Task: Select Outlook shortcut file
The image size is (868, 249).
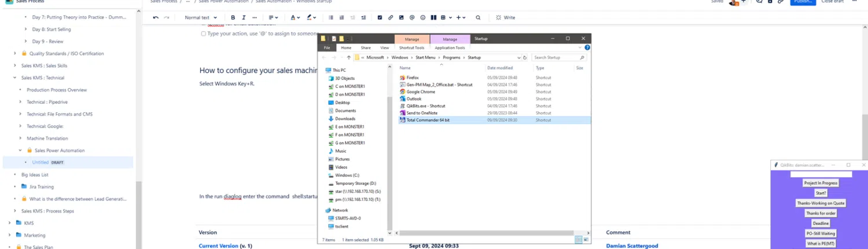Action: pos(414,99)
